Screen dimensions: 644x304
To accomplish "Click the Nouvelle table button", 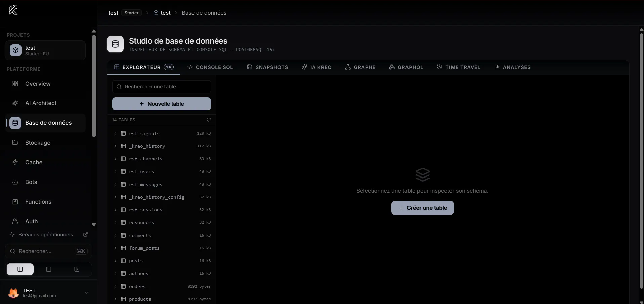I will click(162, 104).
